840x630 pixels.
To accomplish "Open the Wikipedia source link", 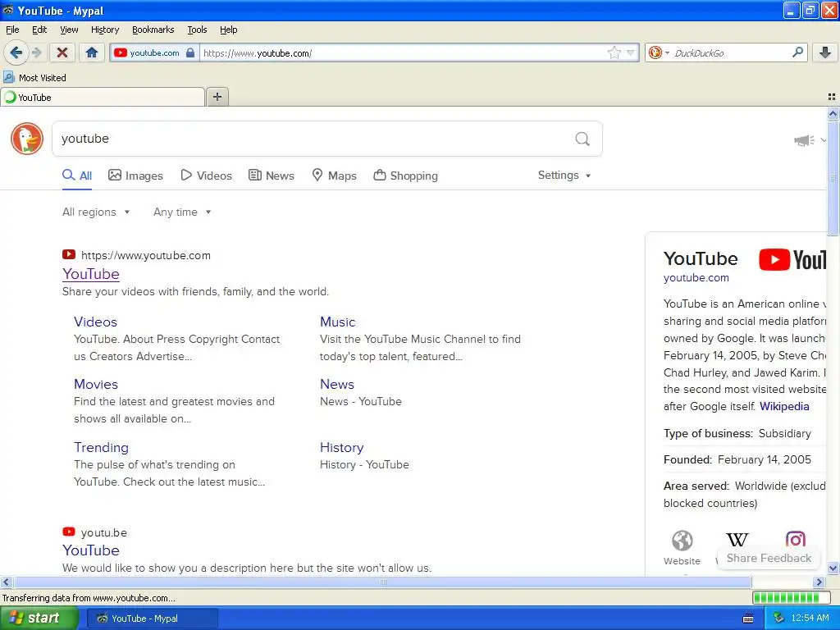I will coord(784,406).
